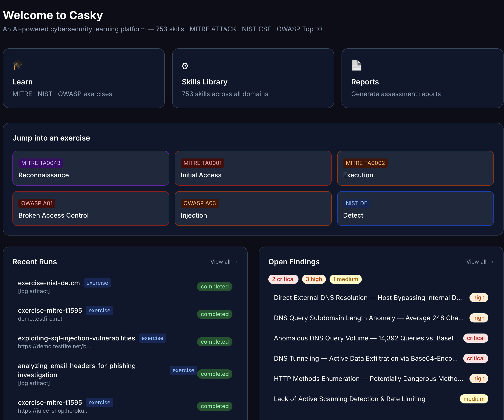Click the graduation cap icon on Learn card

18,65
